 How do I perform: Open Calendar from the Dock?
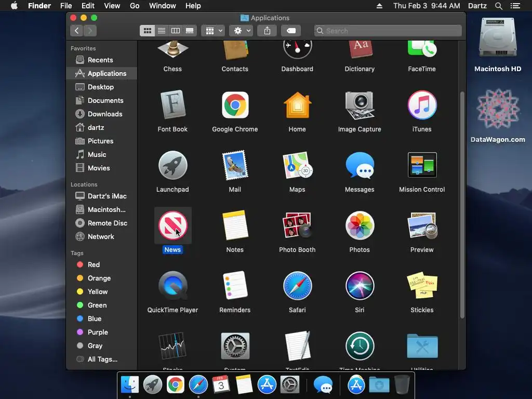pyautogui.click(x=221, y=385)
